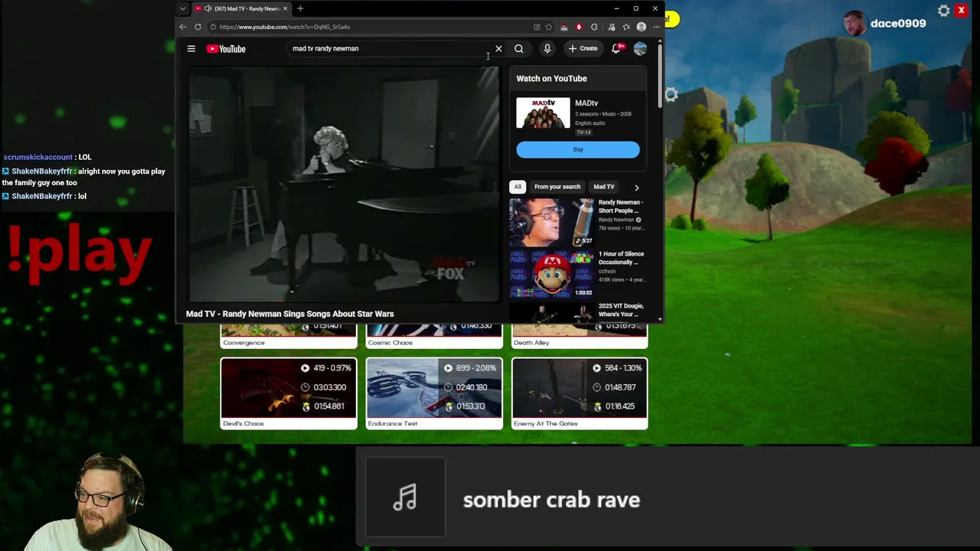Image resolution: width=980 pixels, height=551 pixels.
Task: Close the Mad TV browser tab
Action: point(285,8)
